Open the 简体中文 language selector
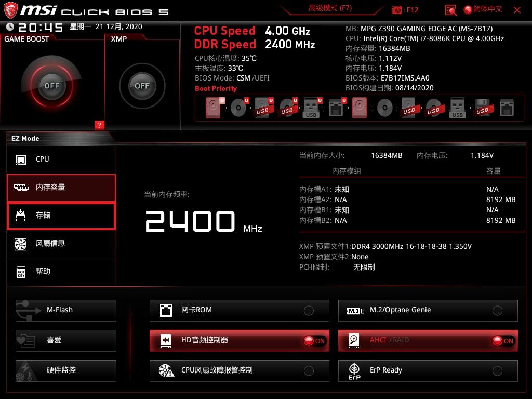The height and width of the screenshot is (399, 532). pos(487,9)
